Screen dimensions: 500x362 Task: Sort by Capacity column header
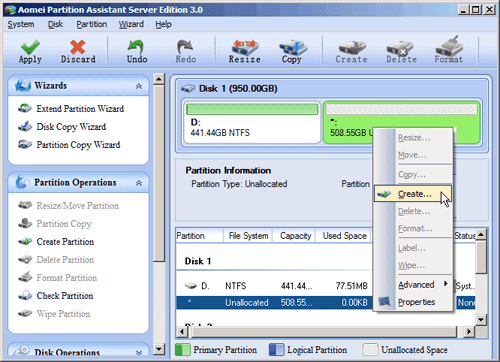click(294, 236)
